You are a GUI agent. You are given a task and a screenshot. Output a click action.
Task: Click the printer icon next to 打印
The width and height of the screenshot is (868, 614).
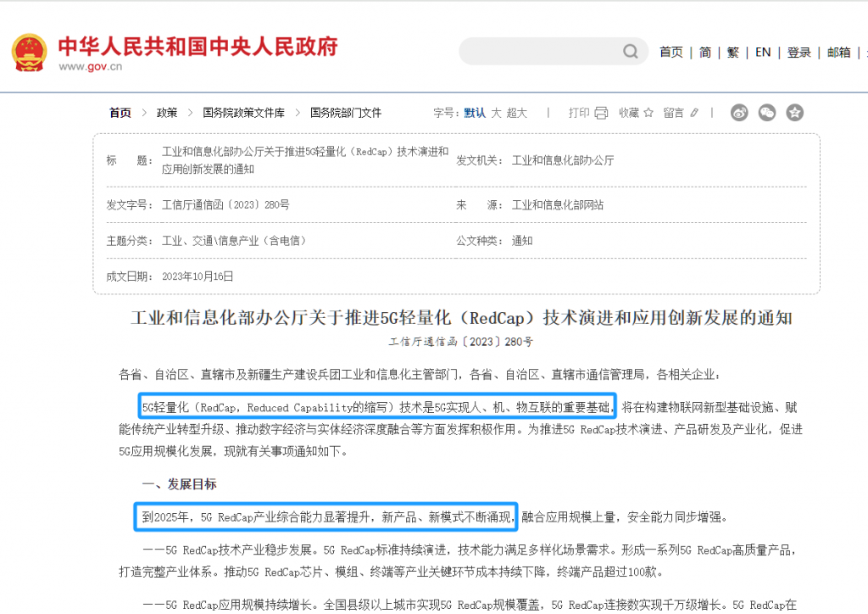point(601,113)
